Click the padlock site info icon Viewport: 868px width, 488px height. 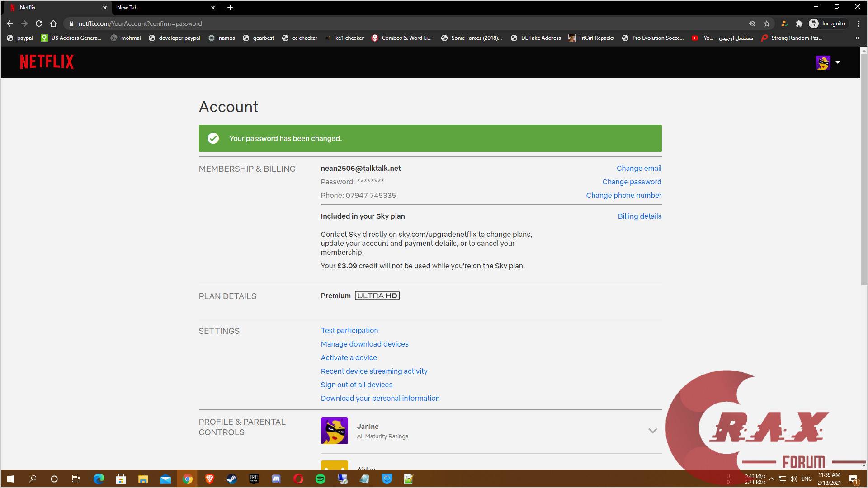tap(71, 23)
